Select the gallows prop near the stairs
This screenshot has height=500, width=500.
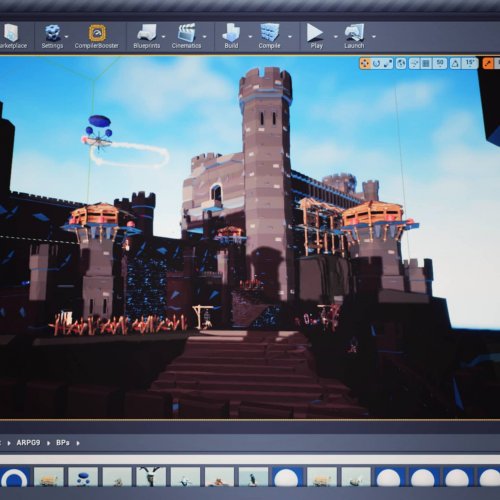(x=204, y=317)
